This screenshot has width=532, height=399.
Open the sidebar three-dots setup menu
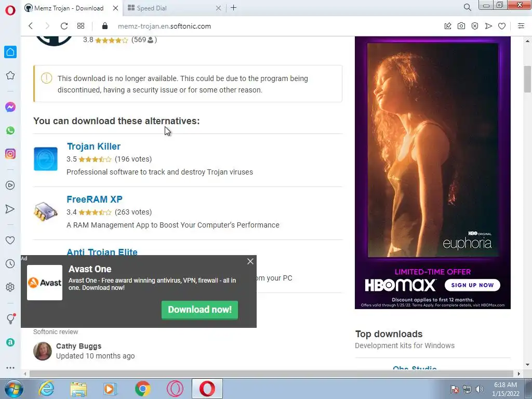tap(10, 368)
